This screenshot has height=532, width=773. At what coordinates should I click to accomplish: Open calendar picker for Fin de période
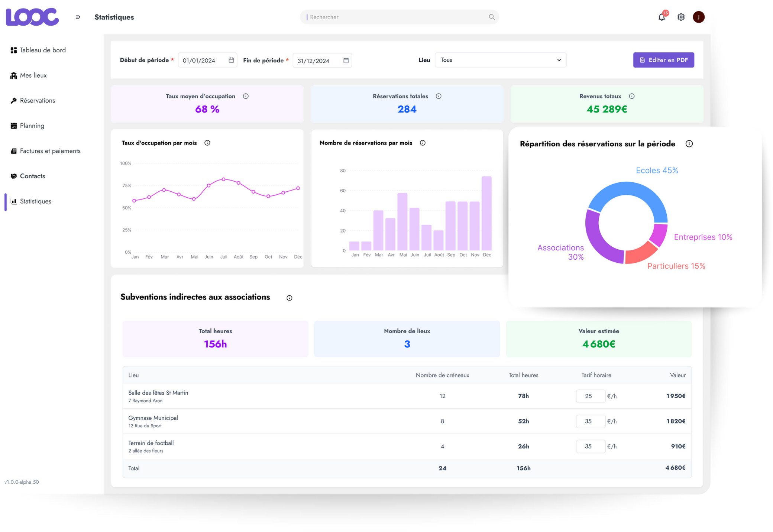point(346,61)
